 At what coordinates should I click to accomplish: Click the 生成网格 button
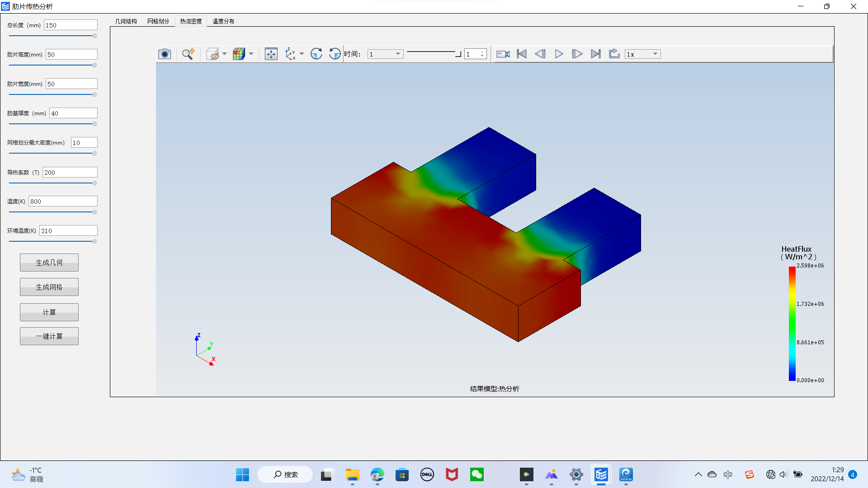tap(49, 287)
